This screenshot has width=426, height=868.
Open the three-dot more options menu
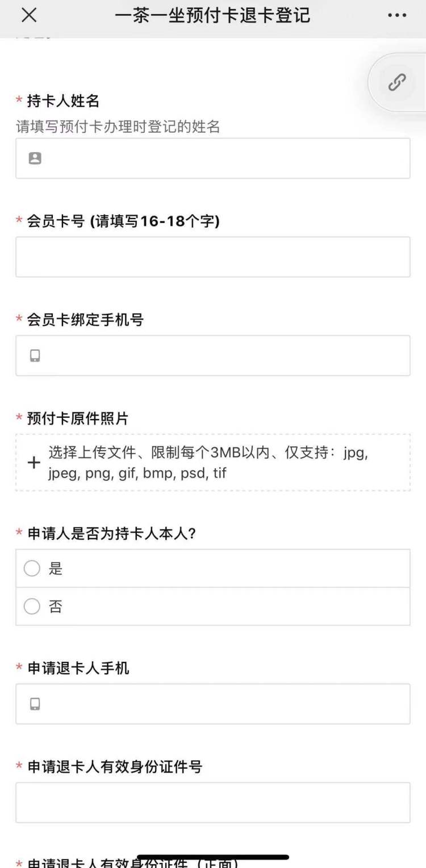click(x=397, y=15)
